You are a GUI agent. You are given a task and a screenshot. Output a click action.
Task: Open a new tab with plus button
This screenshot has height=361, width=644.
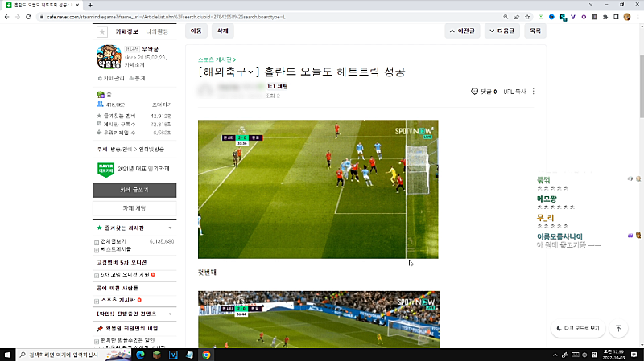pyautogui.click(x=90, y=5)
